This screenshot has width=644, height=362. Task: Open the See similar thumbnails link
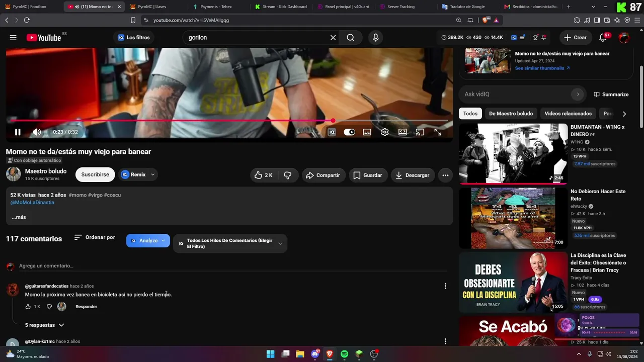[x=542, y=68]
